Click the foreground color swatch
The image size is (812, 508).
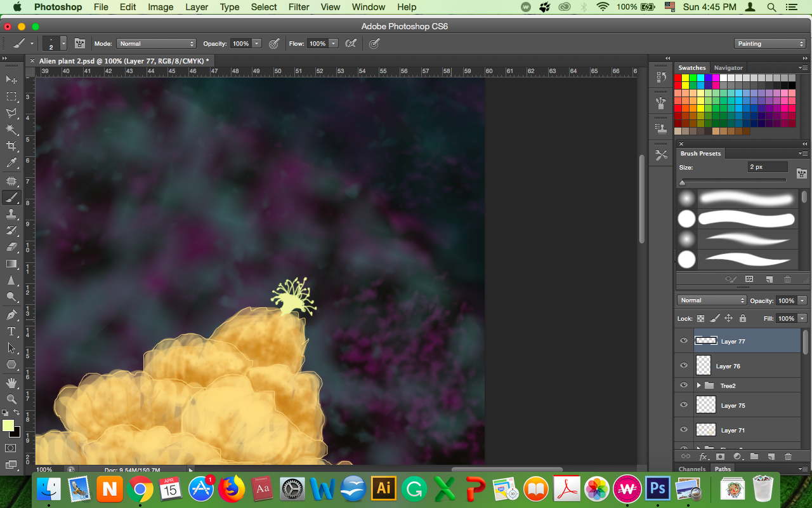click(x=8, y=425)
